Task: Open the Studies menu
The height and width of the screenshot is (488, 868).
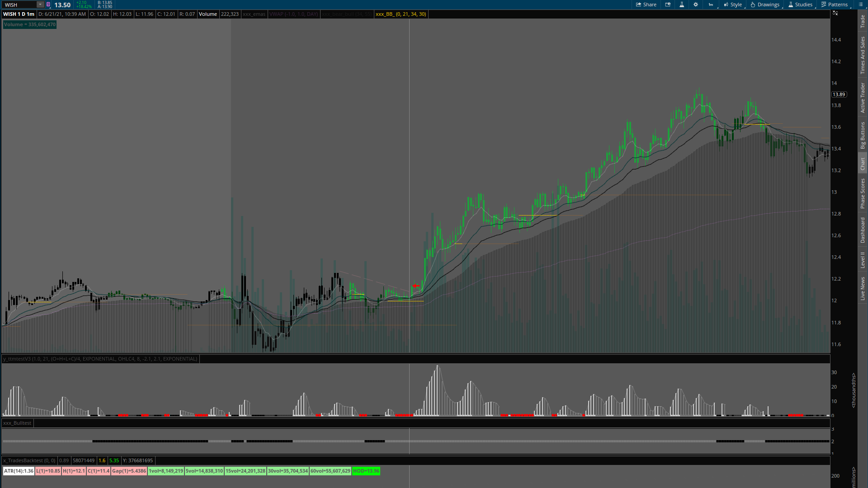Action: coord(800,5)
